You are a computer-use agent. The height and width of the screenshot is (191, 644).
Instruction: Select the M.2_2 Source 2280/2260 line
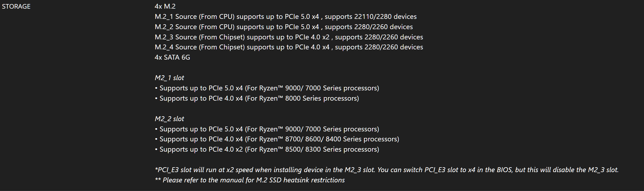(x=284, y=27)
